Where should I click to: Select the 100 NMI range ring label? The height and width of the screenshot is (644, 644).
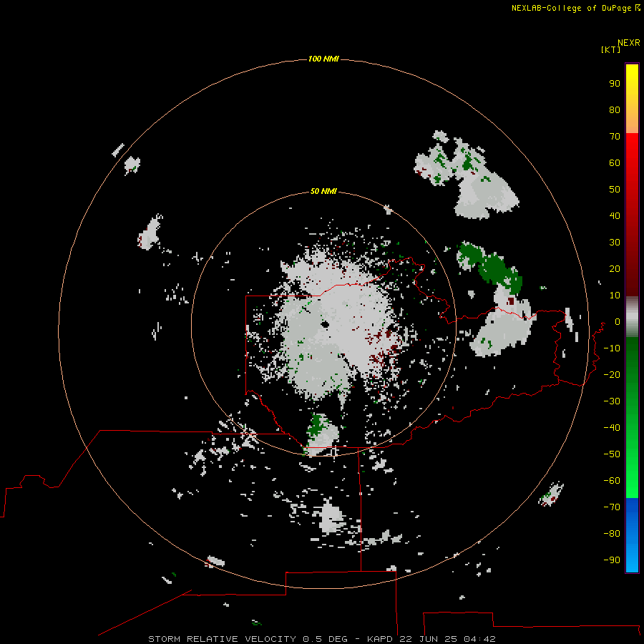323,59
